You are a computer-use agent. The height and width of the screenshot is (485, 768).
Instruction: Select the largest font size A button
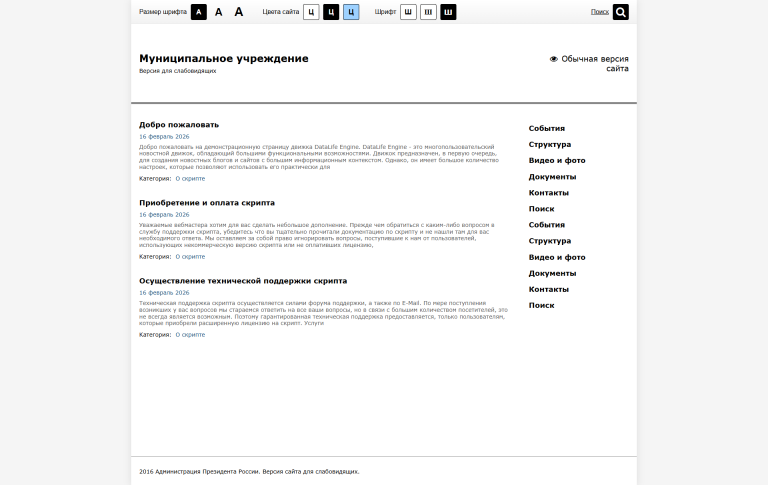pyautogui.click(x=239, y=12)
